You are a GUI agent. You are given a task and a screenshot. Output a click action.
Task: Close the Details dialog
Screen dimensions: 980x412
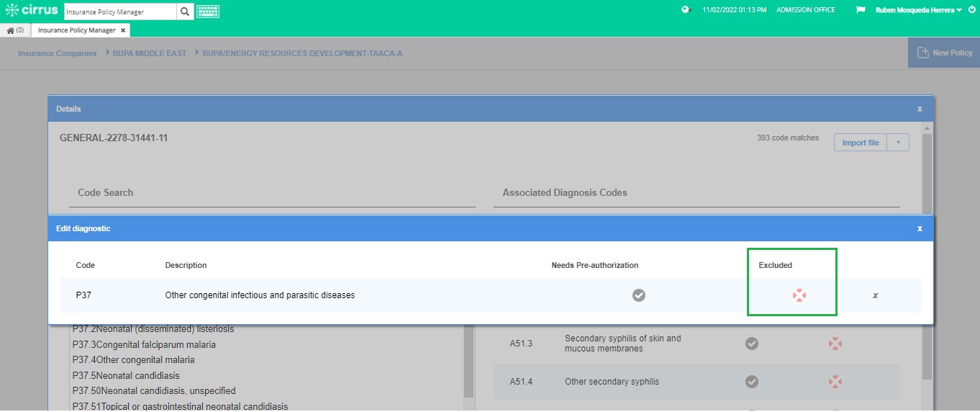(x=920, y=109)
